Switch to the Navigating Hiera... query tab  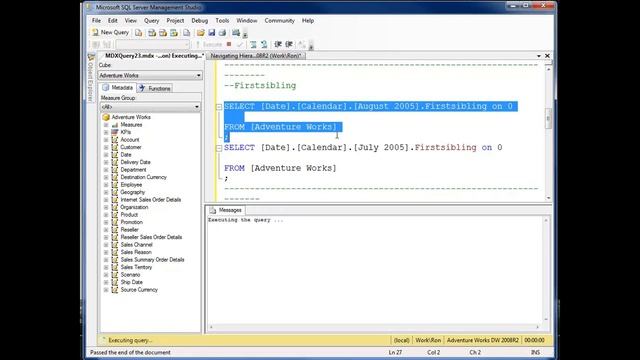(256, 56)
